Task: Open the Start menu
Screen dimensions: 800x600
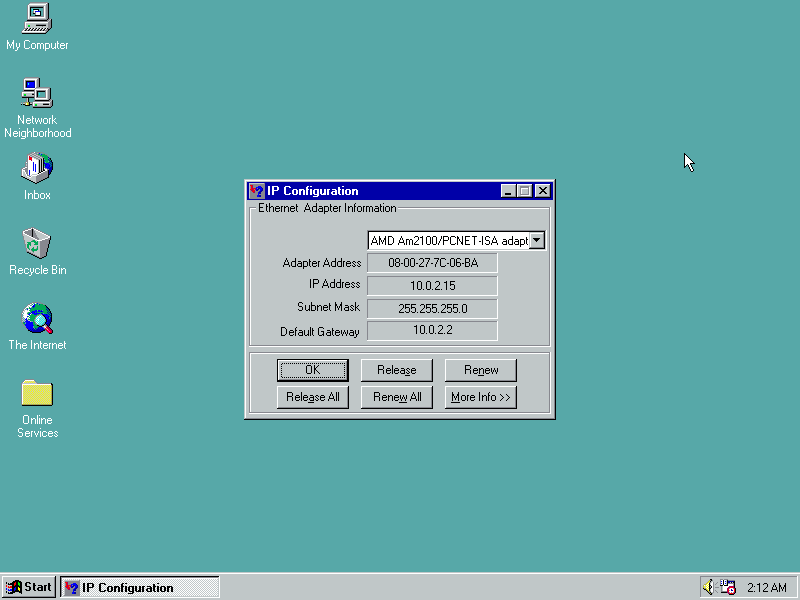Action: click(x=29, y=587)
